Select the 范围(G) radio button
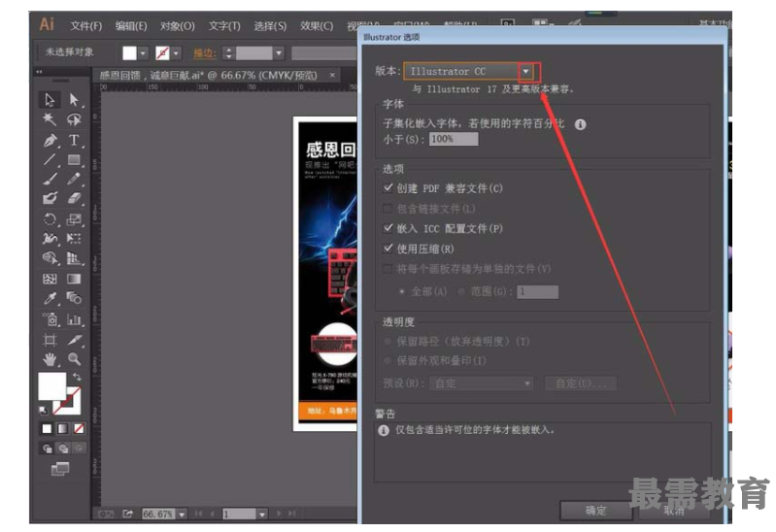This screenshot has width=776, height=532. click(461, 291)
